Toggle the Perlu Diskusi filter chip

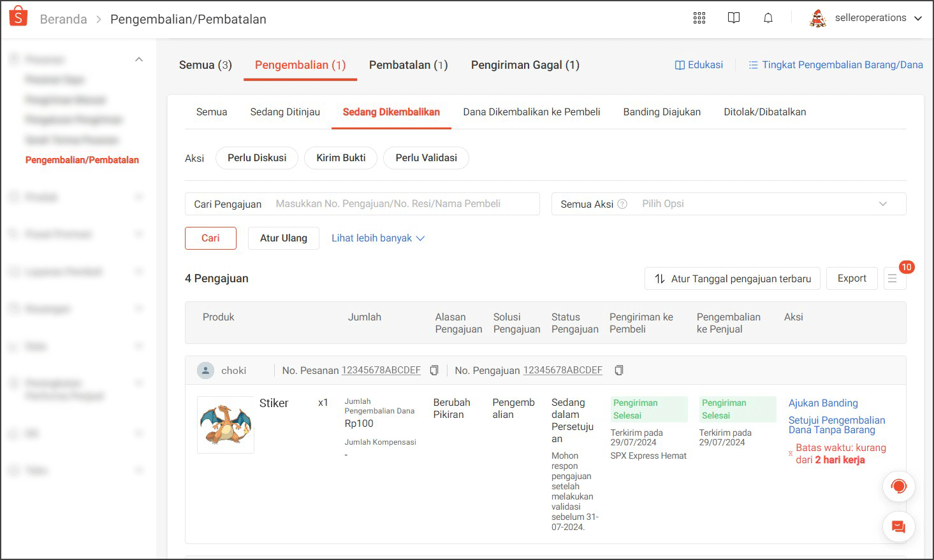pyautogui.click(x=257, y=158)
